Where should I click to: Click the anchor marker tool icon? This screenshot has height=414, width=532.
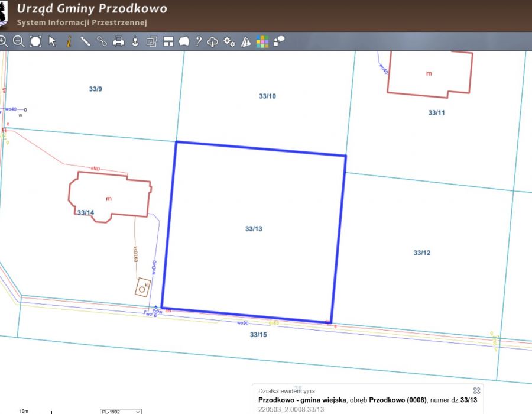click(135, 41)
